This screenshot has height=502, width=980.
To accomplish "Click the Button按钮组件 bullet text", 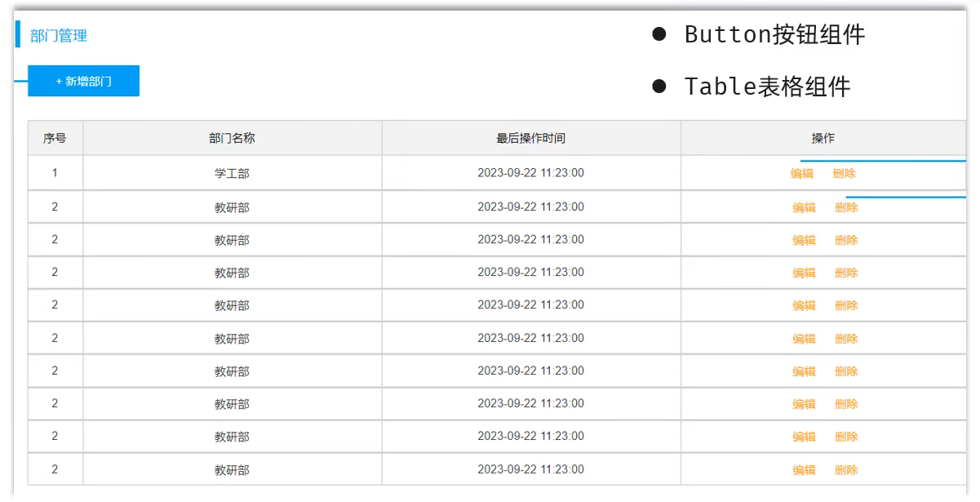I will pos(774,34).
